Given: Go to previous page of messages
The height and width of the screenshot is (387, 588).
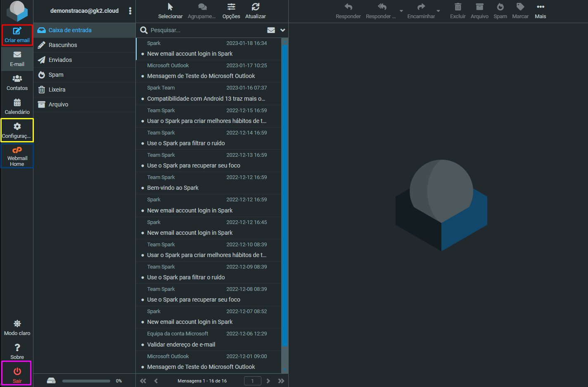Looking at the screenshot, I should (x=156, y=381).
